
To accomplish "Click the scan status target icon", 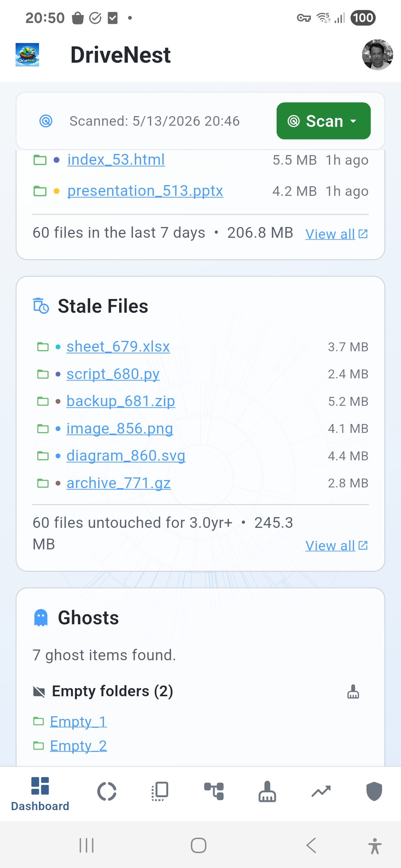I will click(x=46, y=121).
